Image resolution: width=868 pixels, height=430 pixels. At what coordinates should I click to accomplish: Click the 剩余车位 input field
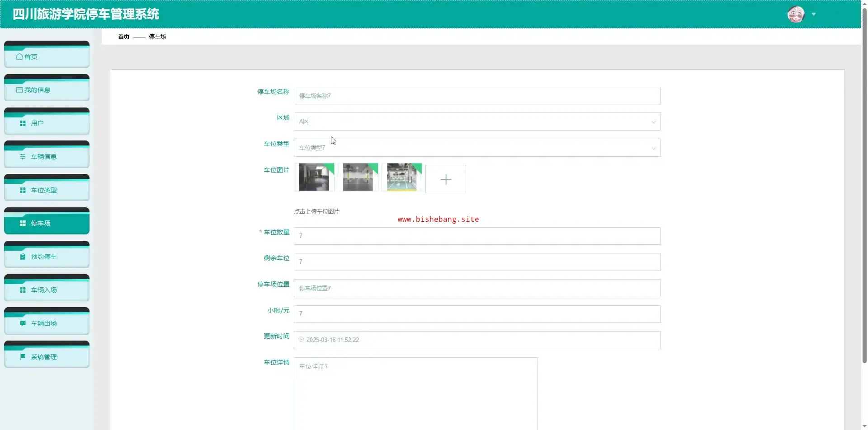coord(477,262)
